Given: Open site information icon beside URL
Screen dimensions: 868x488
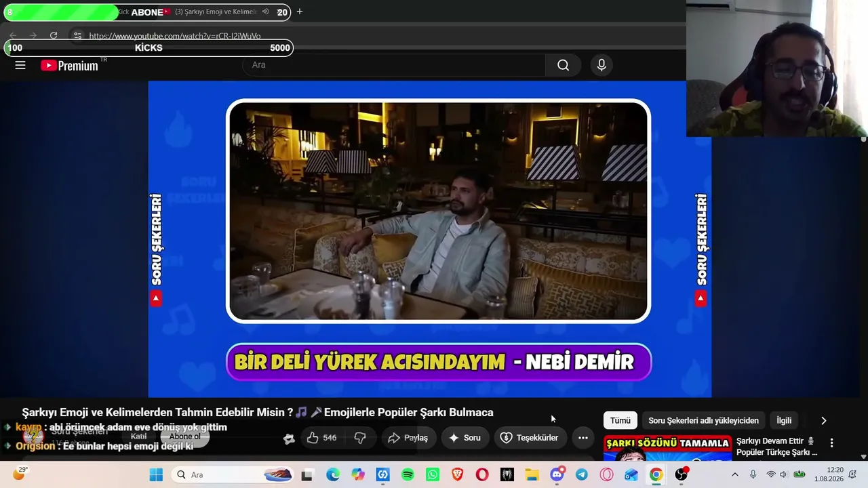Looking at the screenshot, I should point(77,35).
